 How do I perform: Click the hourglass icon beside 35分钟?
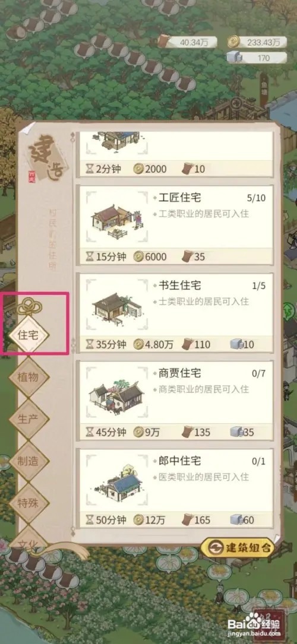[x=90, y=344]
